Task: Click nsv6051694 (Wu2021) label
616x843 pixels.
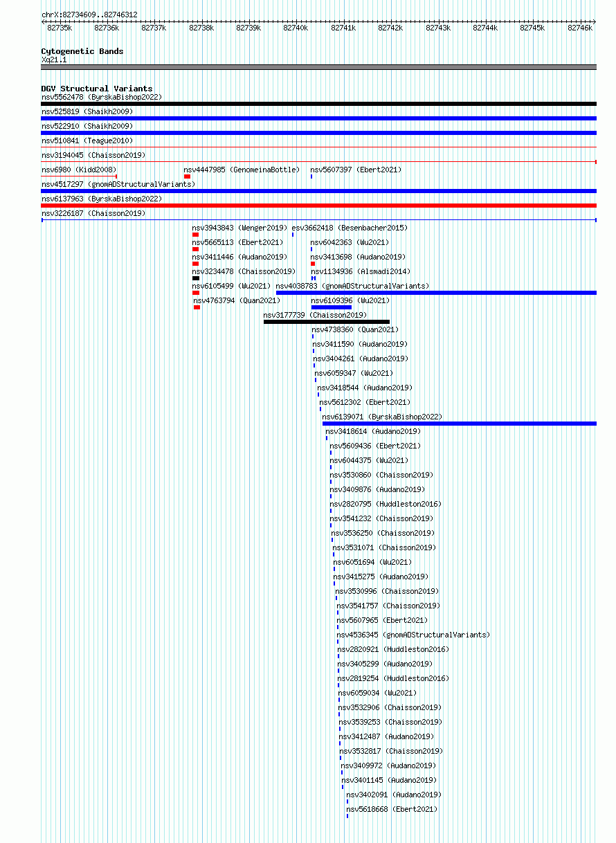Action: [372, 562]
